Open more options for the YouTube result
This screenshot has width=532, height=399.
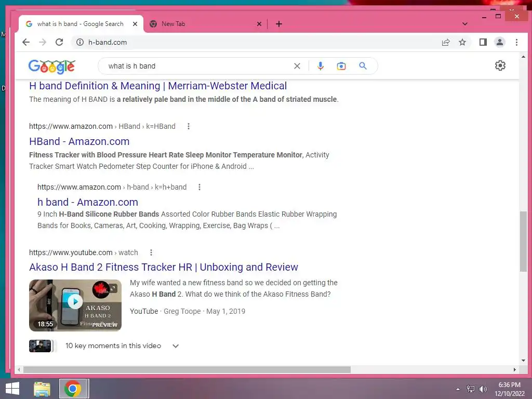click(151, 252)
